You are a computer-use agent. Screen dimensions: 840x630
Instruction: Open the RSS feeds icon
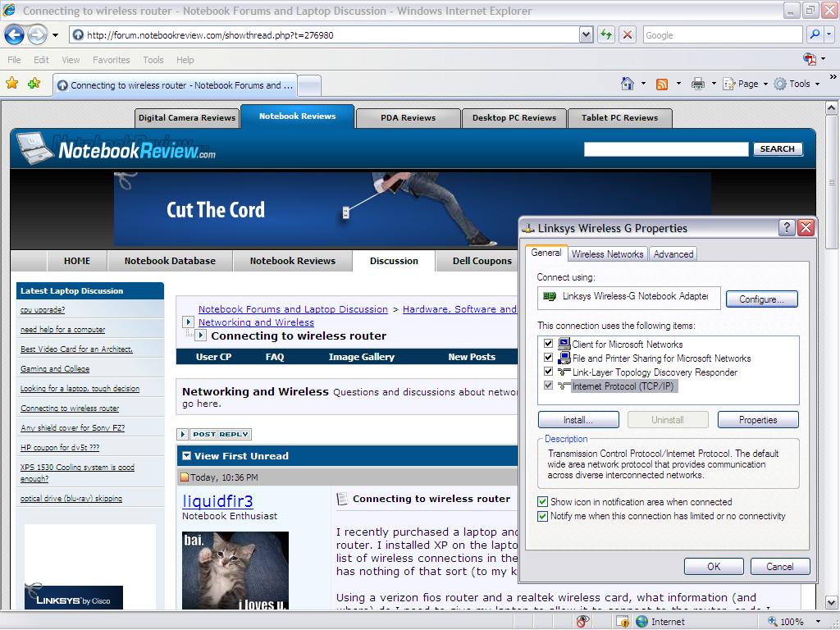point(662,84)
